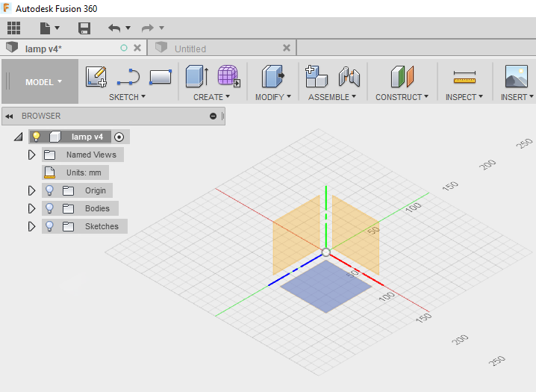Undo the last action
This screenshot has height=392, width=536.
pyautogui.click(x=114, y=28)
